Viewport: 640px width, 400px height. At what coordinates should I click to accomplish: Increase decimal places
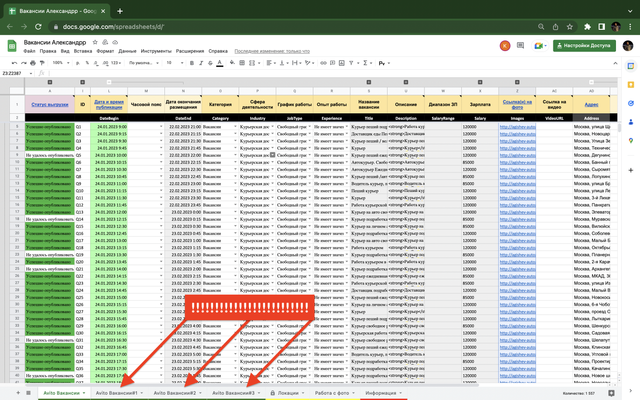point(105,63)
